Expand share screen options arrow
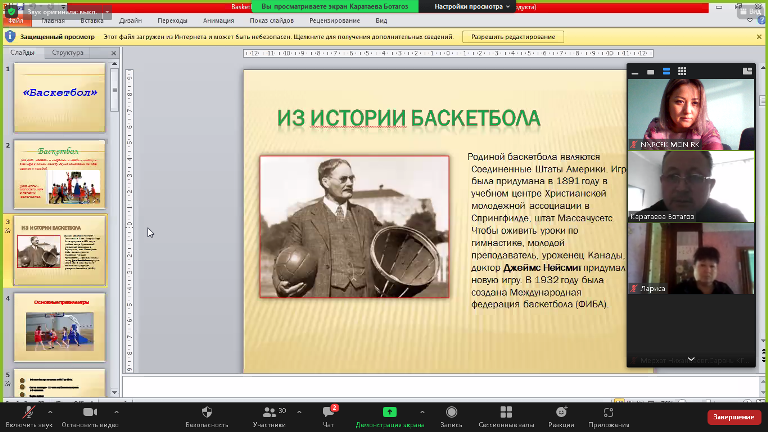This screenshot has width=768, height=432. tap(422, 412)
